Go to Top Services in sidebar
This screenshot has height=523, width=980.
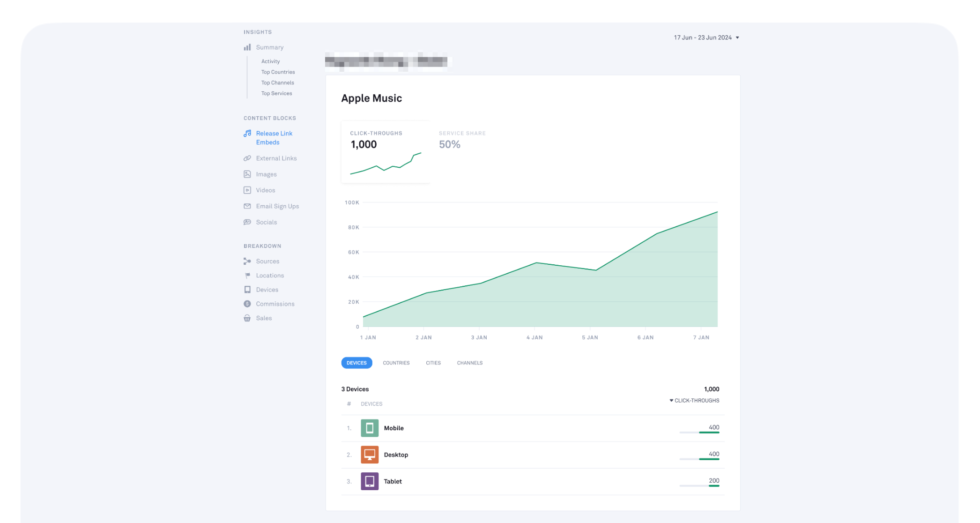[x=276, y=93]
